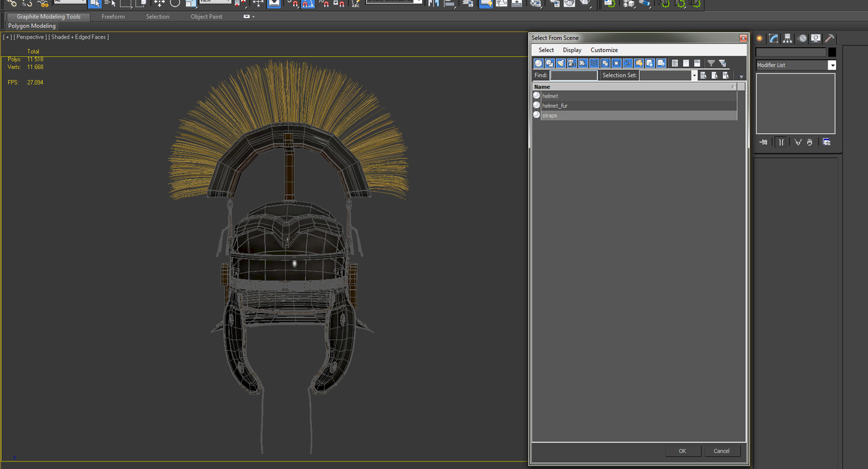Click Configure Modifier Sets icon
The height and width of the screenshot is (469, 868).
(x=826, y=142)
